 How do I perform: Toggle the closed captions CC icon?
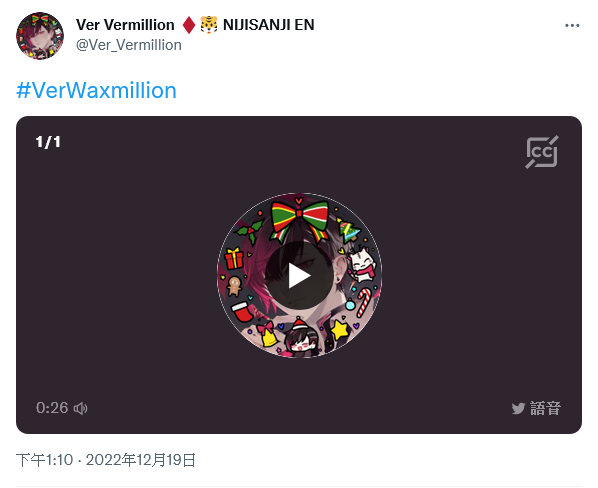tap(542, 152)
